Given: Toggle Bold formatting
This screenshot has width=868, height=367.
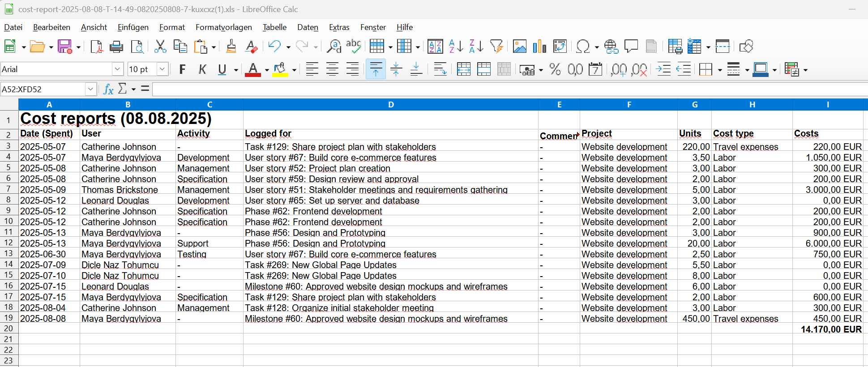Looking at the screenshot, I should click(182, 69).
